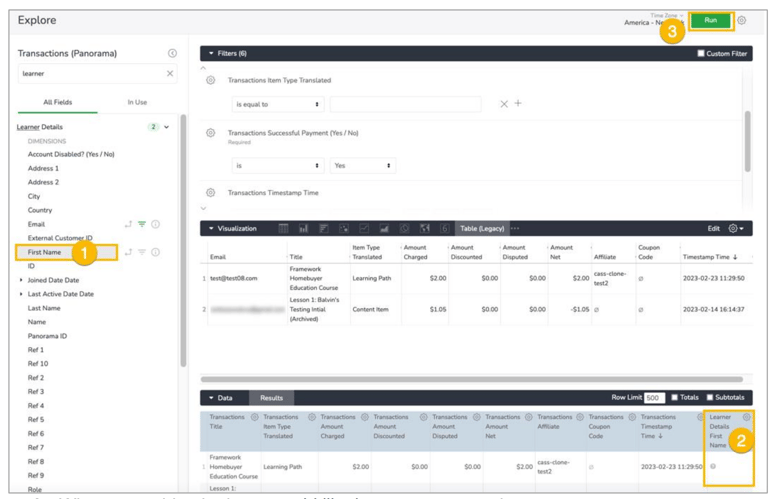Show info for the First Name field
This screenshot has width=774, height=499.
(x=155, y=252)
